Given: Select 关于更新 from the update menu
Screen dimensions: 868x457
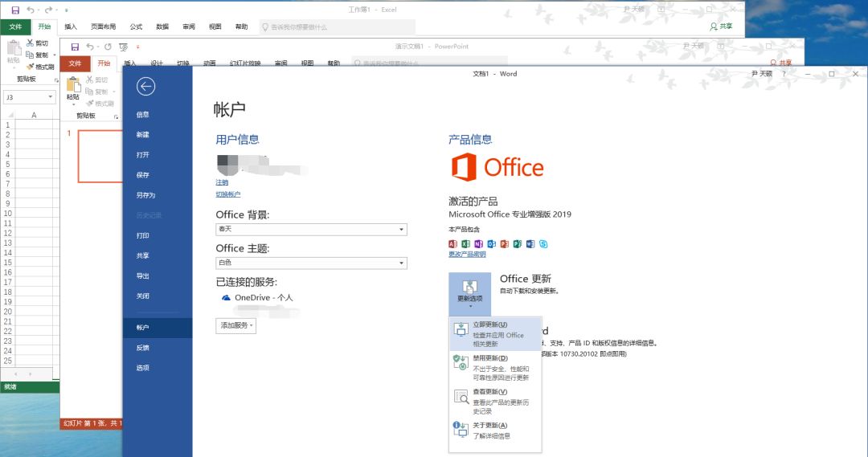Looking at the screenshot, I should pyautogui.click(x=495, y=430).
